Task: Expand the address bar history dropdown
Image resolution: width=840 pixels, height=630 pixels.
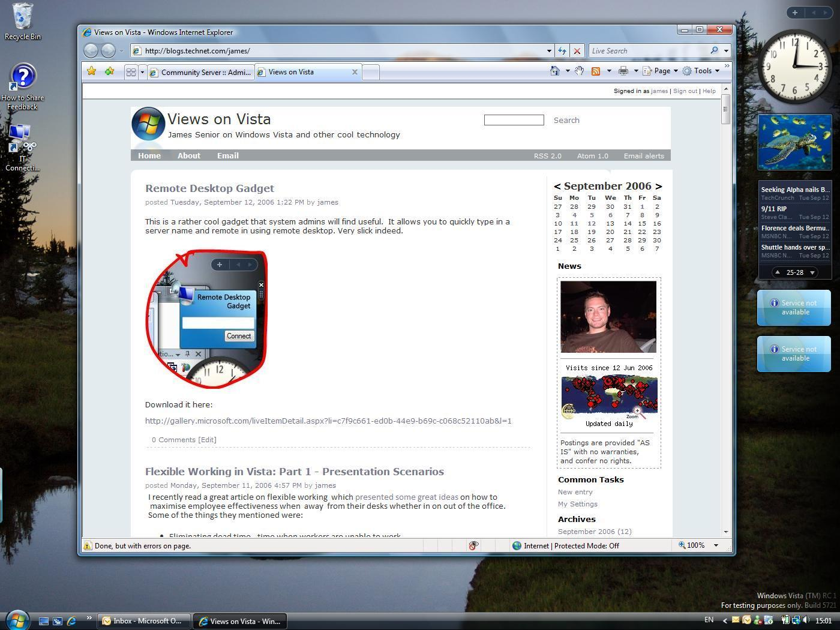Action: click(x=548, y=51)
